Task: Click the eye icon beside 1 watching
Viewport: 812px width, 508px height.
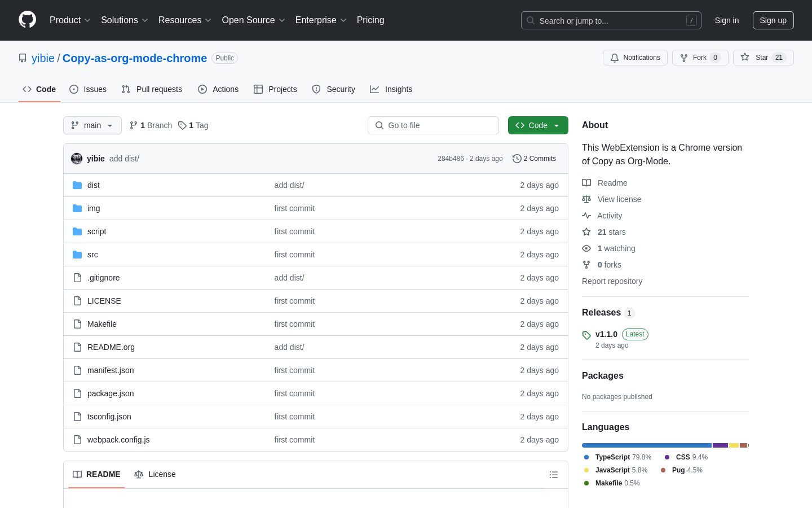Action: [x=586, y=248]
